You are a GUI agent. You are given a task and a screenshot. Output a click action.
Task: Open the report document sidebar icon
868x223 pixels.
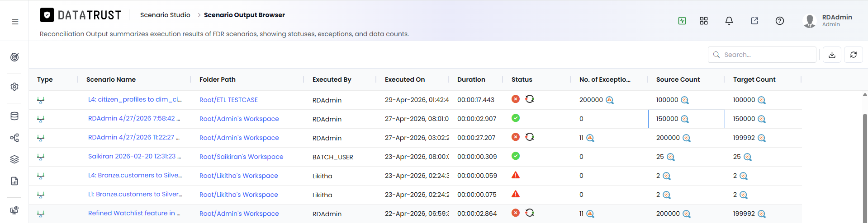coord(14,181)
